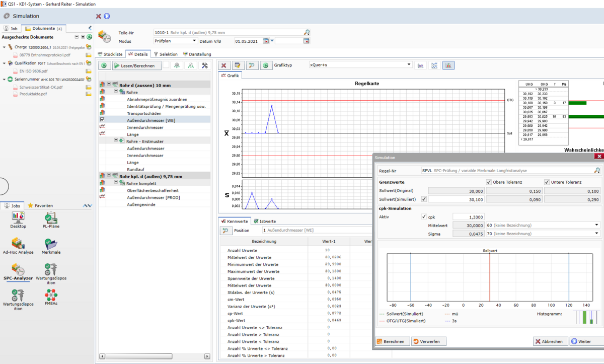The image size is (604, 364).
Task: Open folder icon for Produktakte.pdf
Action: tap(88, 94)
